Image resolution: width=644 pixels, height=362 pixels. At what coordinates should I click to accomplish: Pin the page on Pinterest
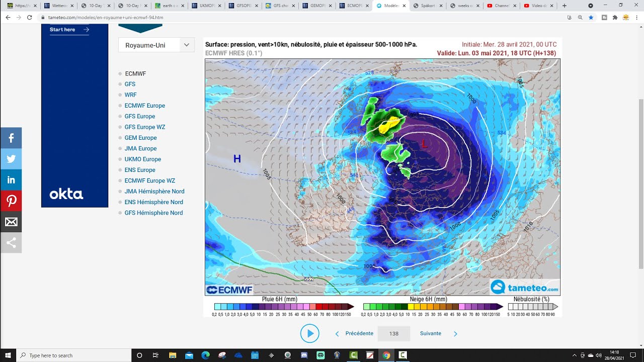click(x=11, y=201)
